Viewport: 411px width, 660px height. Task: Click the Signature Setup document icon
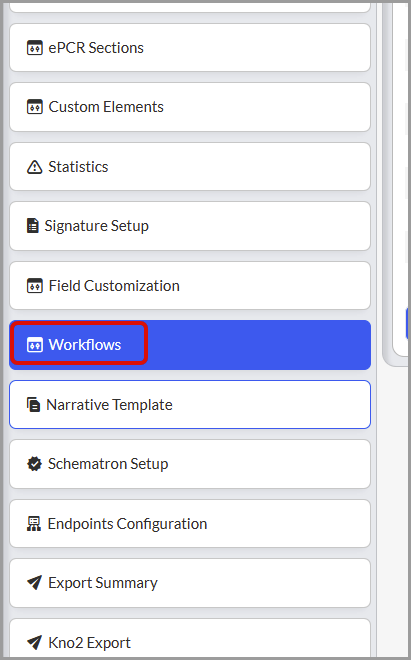point(32,226)
